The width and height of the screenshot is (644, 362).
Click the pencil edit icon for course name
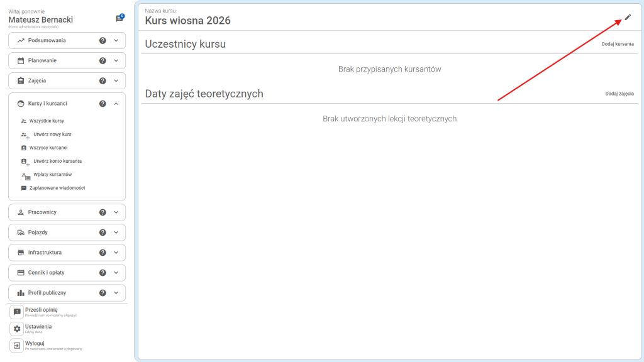[x=627, y=17]
